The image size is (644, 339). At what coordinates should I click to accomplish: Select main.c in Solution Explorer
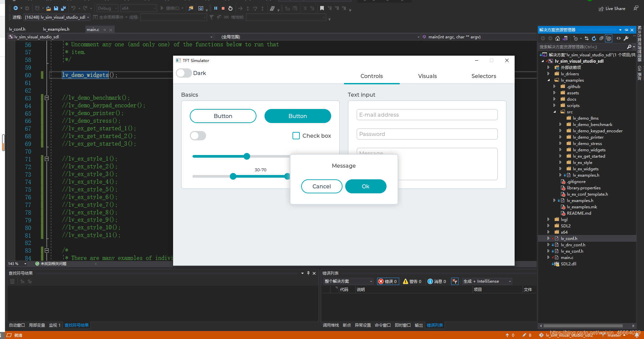tap(567, 258)
